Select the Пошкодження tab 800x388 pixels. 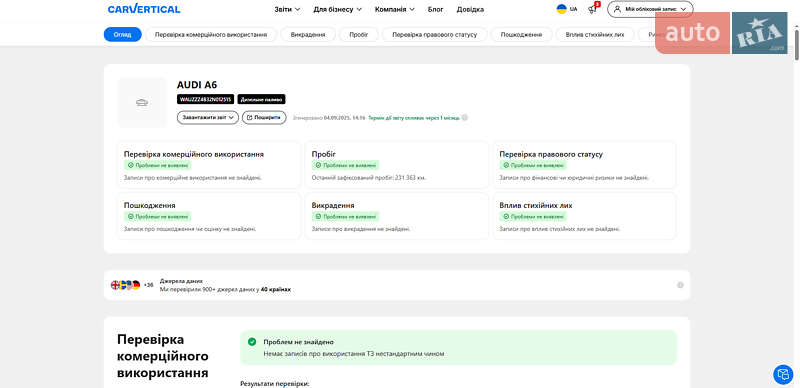pyautogui.click(x=521, y=35)
